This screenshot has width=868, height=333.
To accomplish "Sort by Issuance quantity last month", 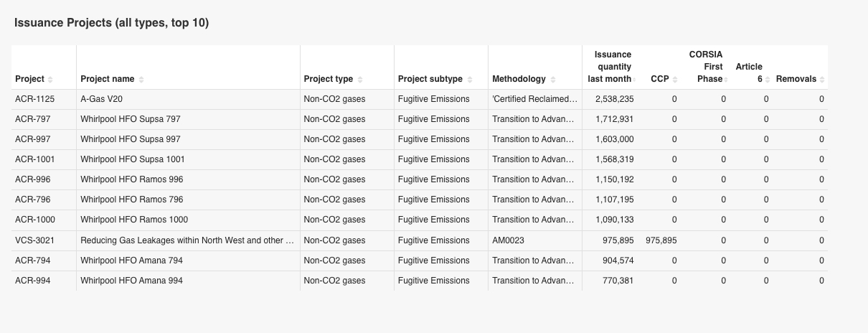I will [x=636, y=79].
